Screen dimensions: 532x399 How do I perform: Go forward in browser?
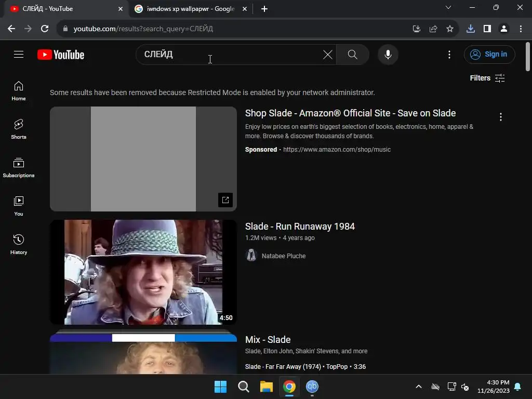(28, 29)
